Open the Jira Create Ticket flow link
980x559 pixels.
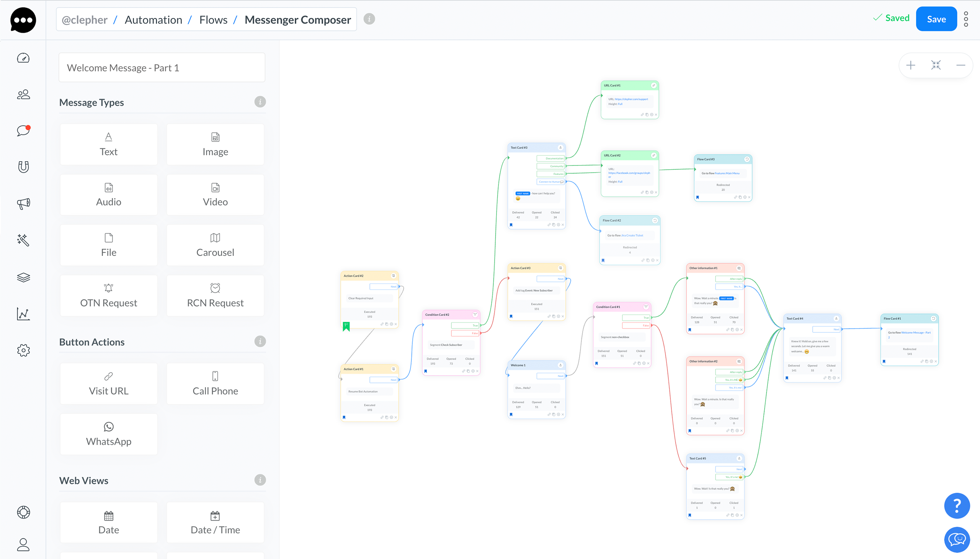tap(632, 235)
